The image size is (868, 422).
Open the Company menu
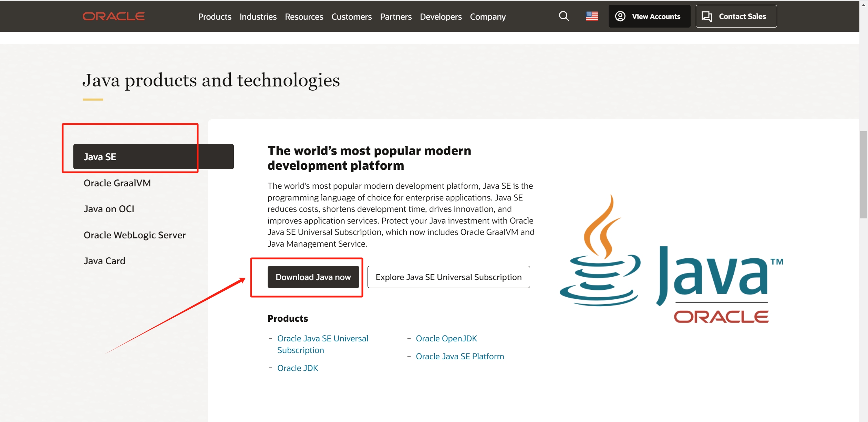488,17
